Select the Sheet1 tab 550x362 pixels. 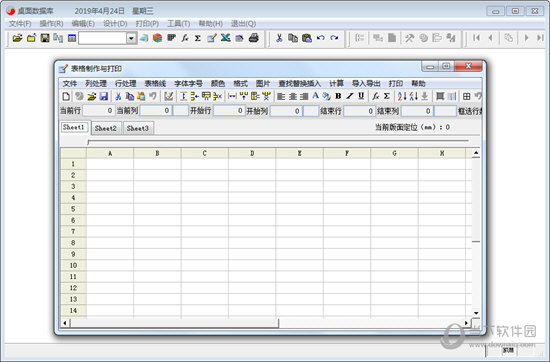coord(74,127)
